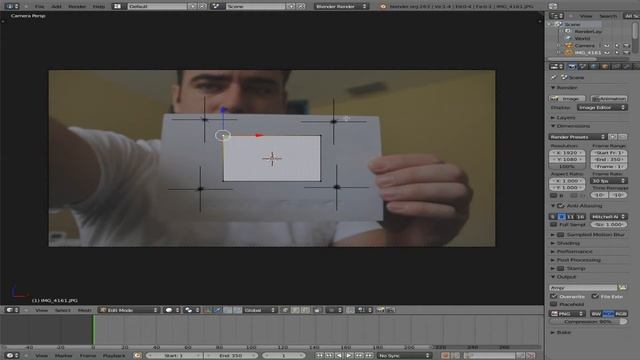Open the Render Presets dropdown
640x360 pixels.
pos(577,137)
